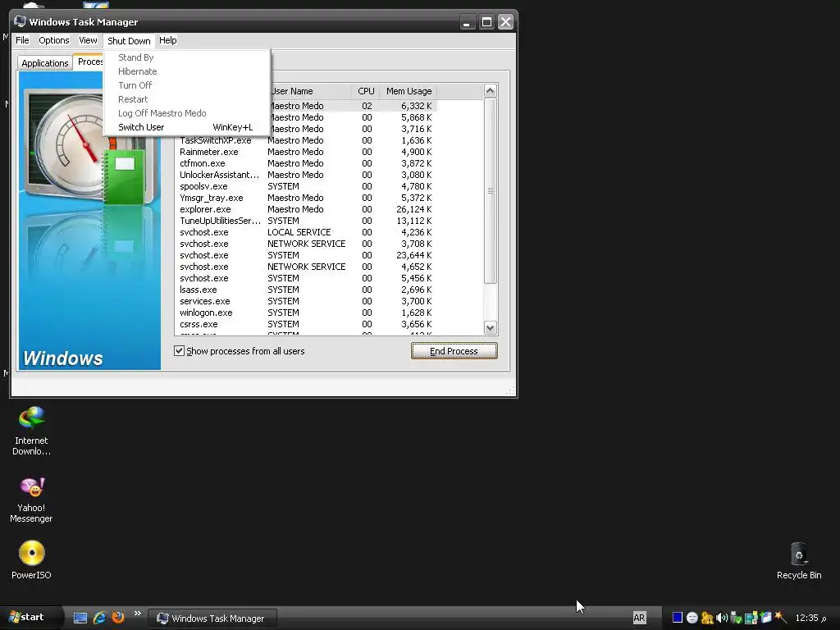This screenshot has width=840, height=630.
Task: Click the Hibernate menu entry
Action: pyautogui.click(x=185, y=71)
